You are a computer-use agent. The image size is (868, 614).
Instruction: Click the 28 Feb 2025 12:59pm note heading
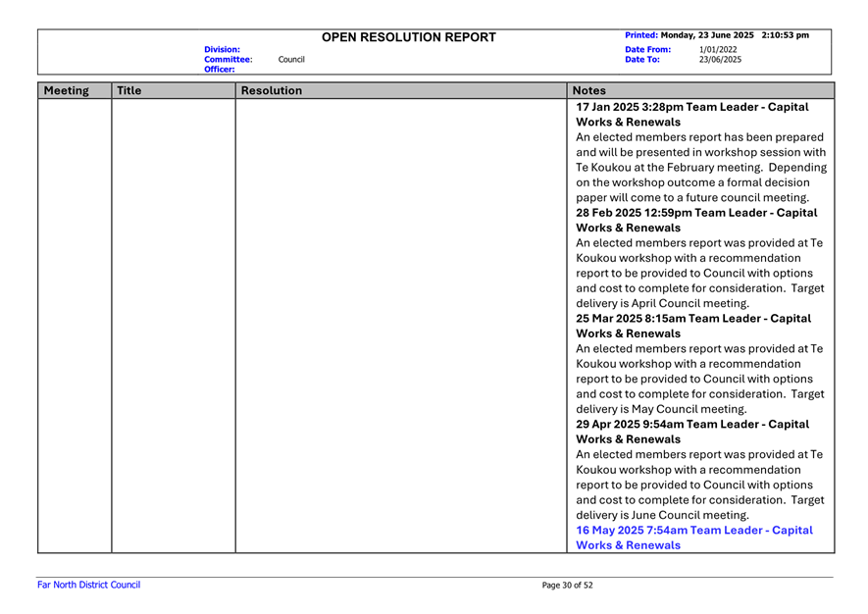click(696, 221)
